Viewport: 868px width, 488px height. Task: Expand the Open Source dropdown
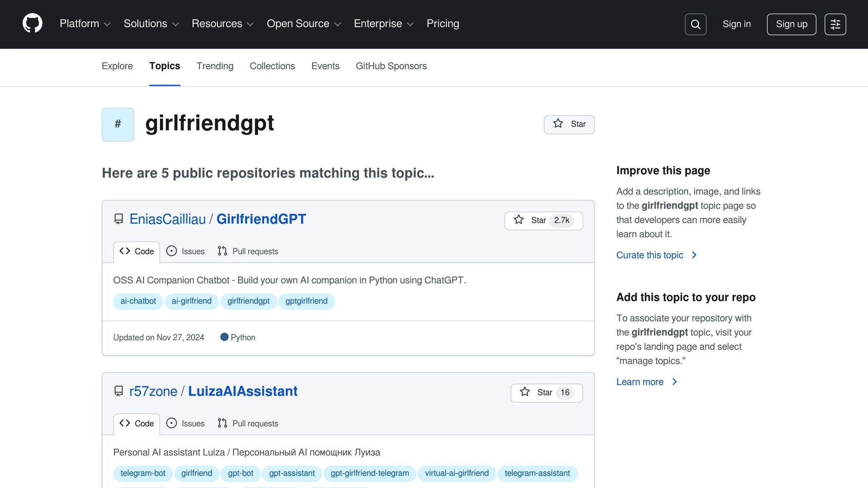tap(303, 24)
